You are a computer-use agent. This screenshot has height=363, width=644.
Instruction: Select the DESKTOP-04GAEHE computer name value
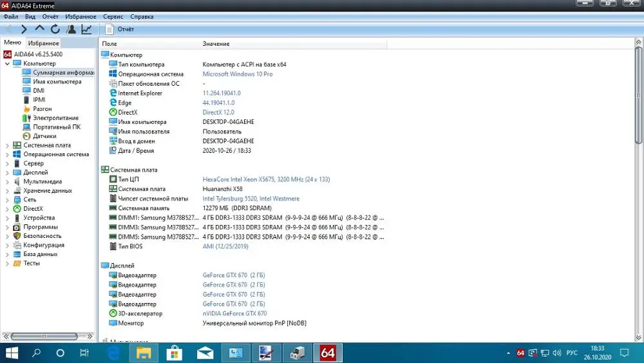click(x=228, y=122)
